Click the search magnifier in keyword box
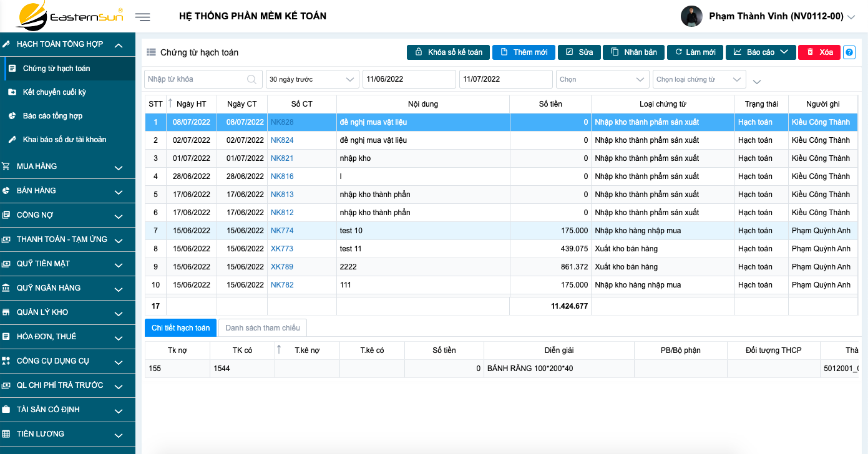This screenshot has width=868, height=454. (x=252, y=79)
